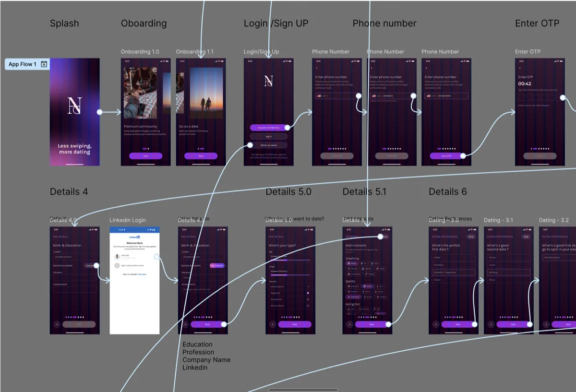Click back arrow on Details 4.0 screen

(x=57, y=324)
